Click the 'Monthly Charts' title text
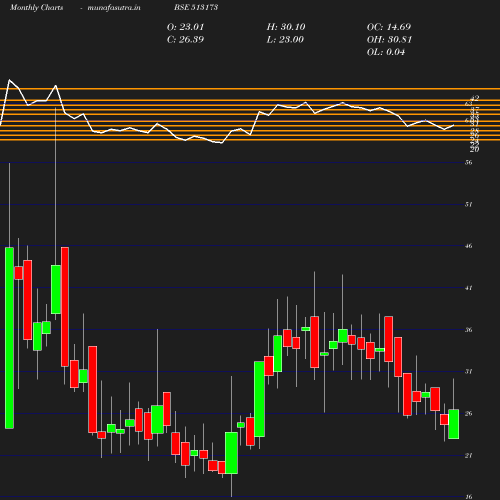Viewport: 500px width, 500px height. (36, 7)
